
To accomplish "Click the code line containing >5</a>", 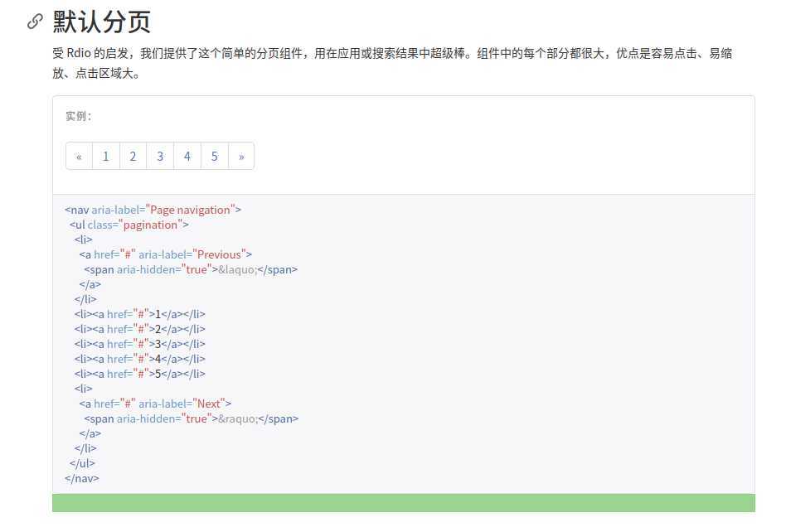I will tap(140, 374).
